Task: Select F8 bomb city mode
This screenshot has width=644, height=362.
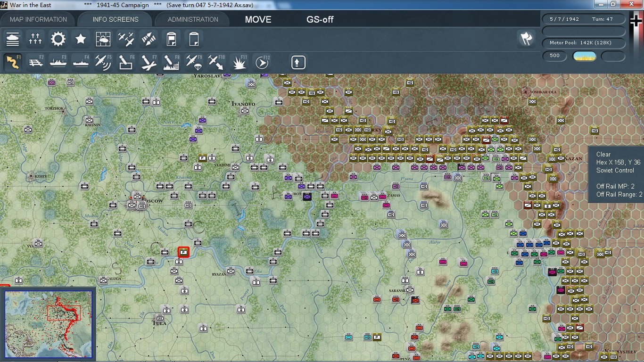Action: pos(171,62)
